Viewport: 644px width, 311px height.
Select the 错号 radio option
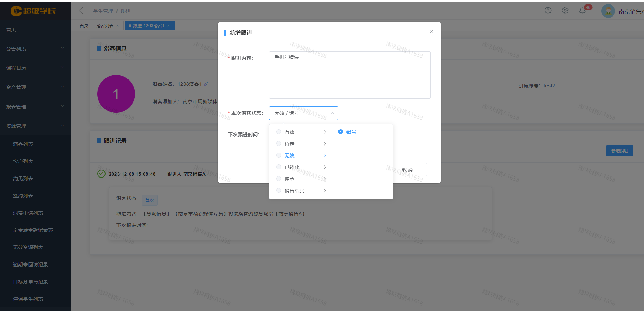point(341,132)
